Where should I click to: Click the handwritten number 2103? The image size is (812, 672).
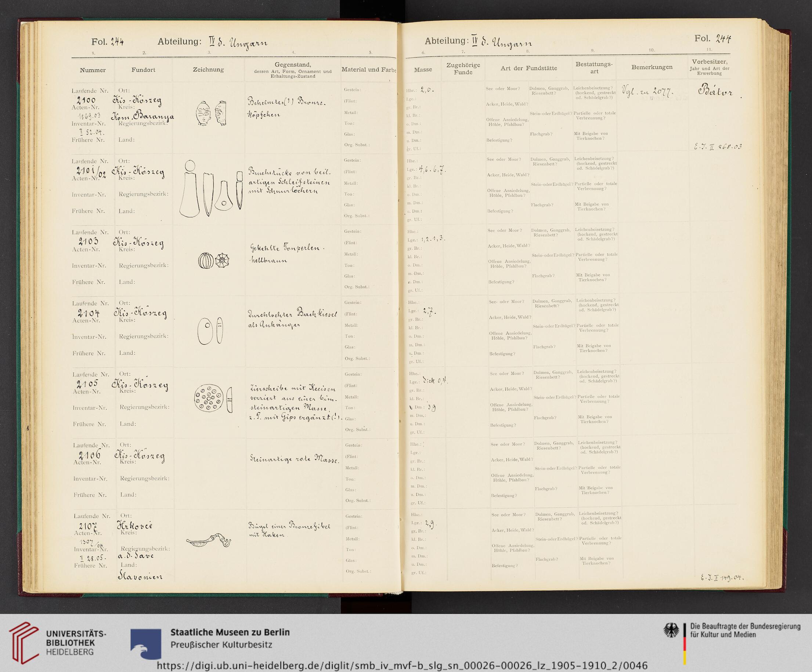click(88, 242)
